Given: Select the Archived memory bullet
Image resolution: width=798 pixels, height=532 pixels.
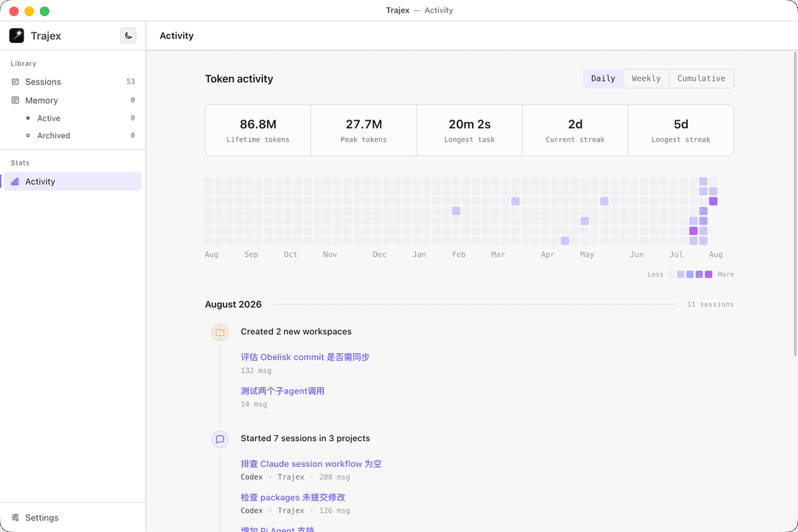Looking at the screenshot, I should (x=28, y=135).
